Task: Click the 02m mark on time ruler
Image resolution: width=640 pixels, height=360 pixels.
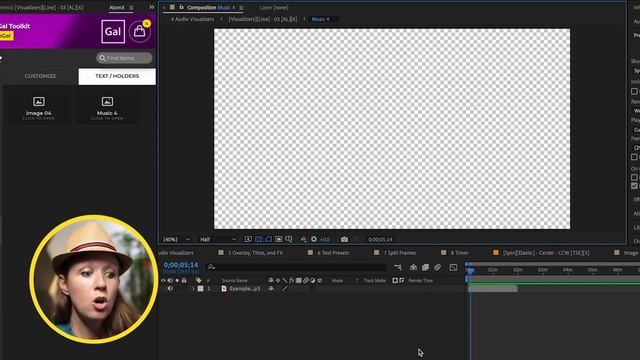Action: point(518,270)
